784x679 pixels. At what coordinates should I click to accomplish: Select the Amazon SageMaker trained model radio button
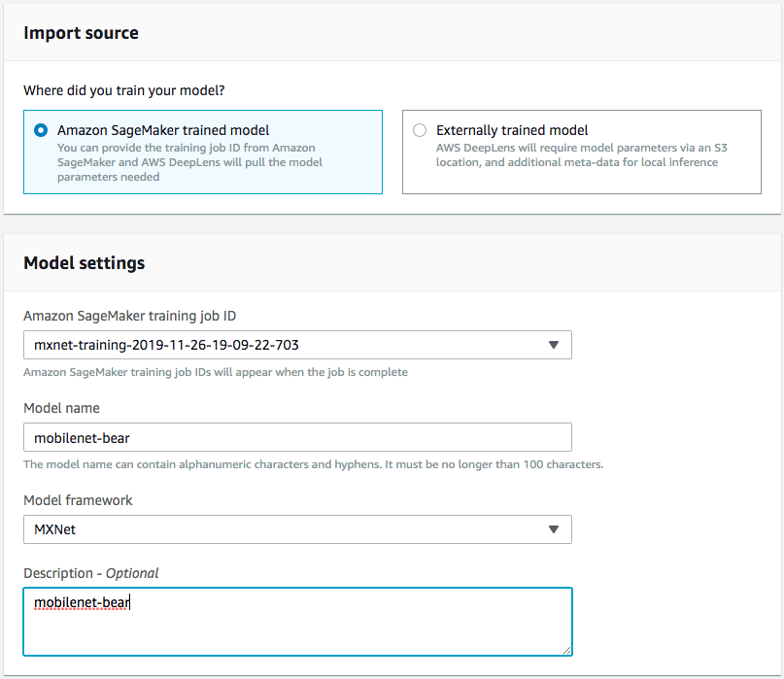41,130
